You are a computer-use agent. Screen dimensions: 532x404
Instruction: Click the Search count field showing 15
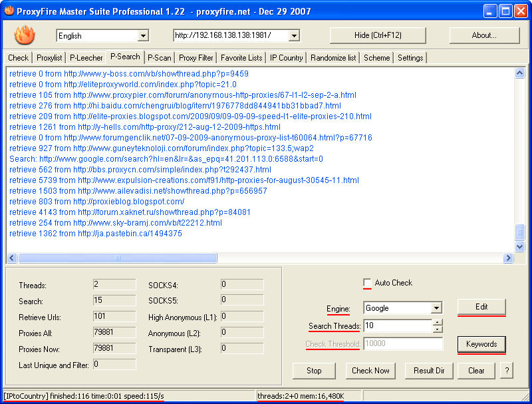coord(114,300)
